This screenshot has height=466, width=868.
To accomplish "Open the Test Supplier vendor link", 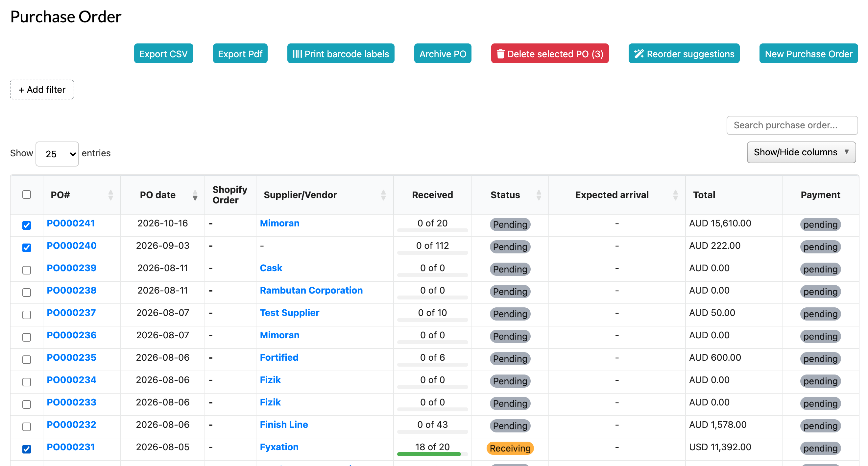I will click(289, 313).
